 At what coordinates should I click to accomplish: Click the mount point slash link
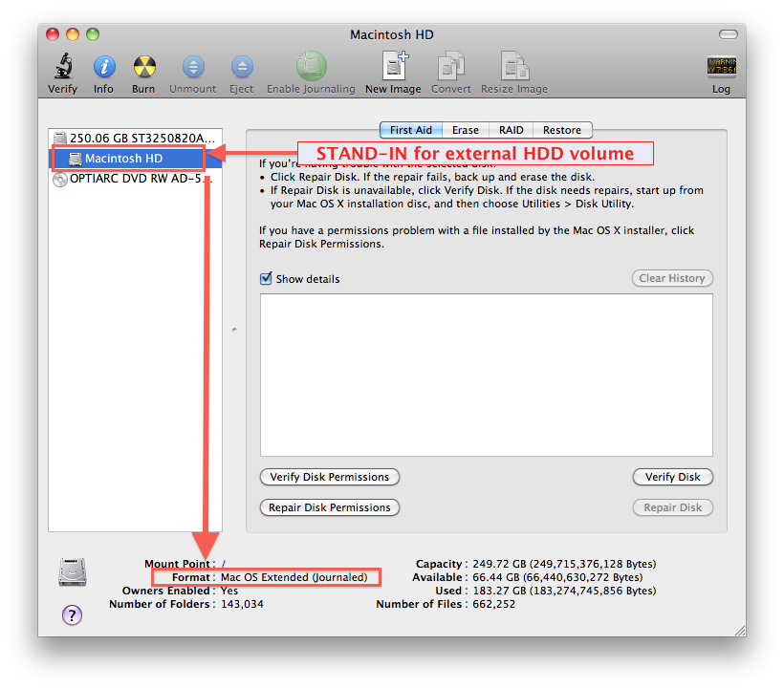[224, 564]
